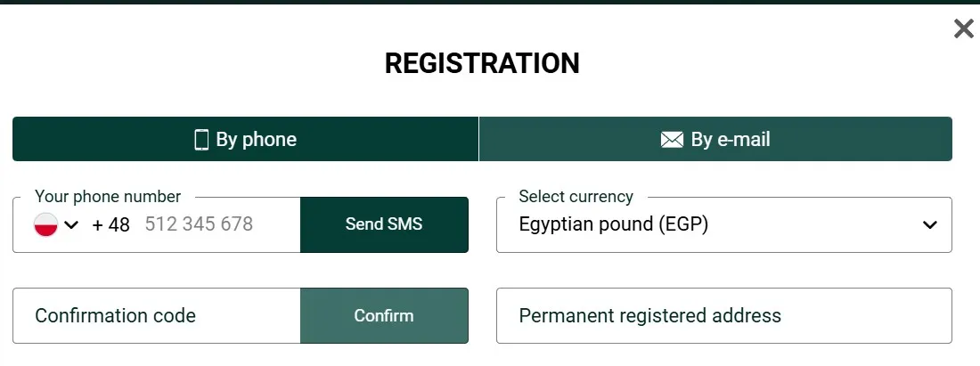Switch to the By e-mail tab
This screenshot has width=980, height=366.
[715, 140]
